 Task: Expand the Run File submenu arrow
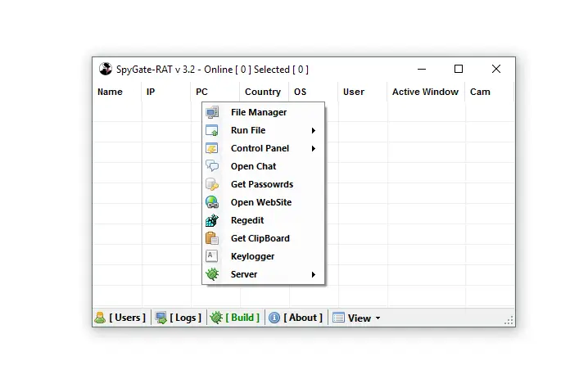pos(314,130)
